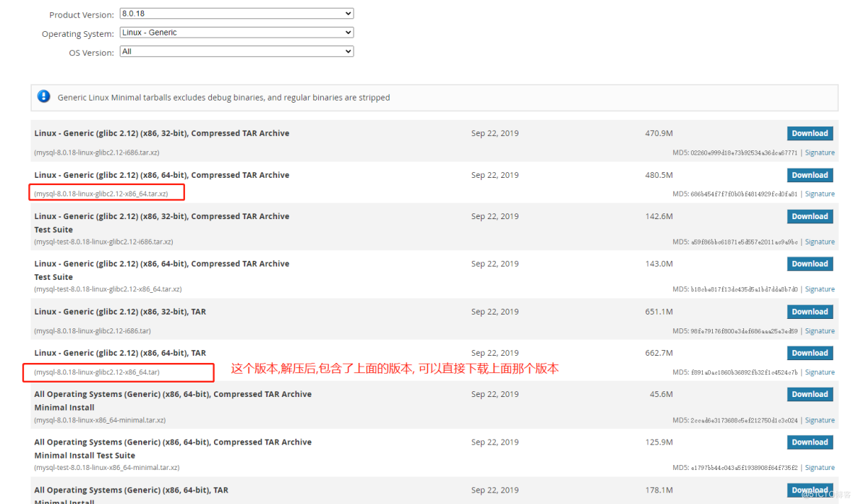Open Signature link for the 45.6M minimal install
Viewport: 856px width, 504px height.
[819, 420]
